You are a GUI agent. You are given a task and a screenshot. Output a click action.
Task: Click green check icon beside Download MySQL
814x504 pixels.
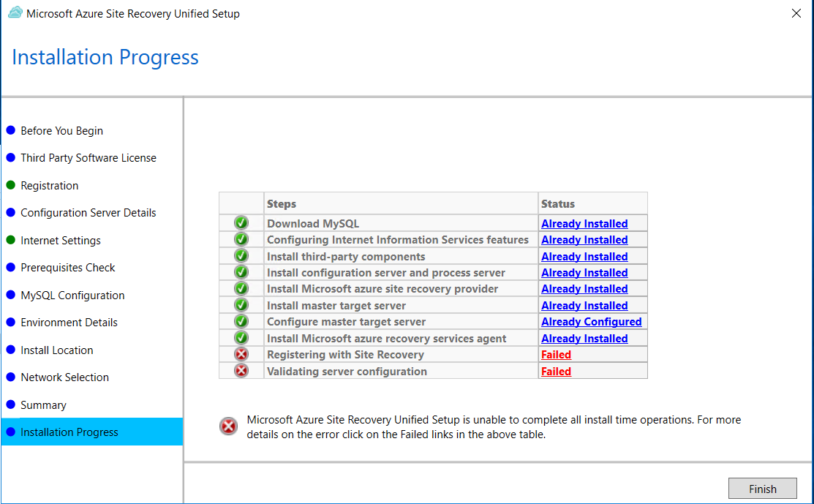[x=241, y=222]
